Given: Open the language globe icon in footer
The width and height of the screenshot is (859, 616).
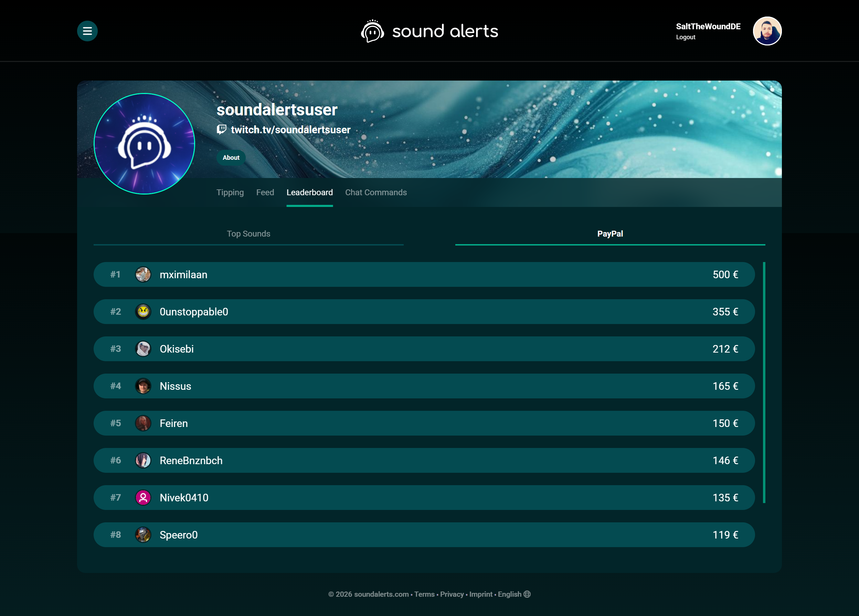Looking at the screenshot, I should 527,594.
